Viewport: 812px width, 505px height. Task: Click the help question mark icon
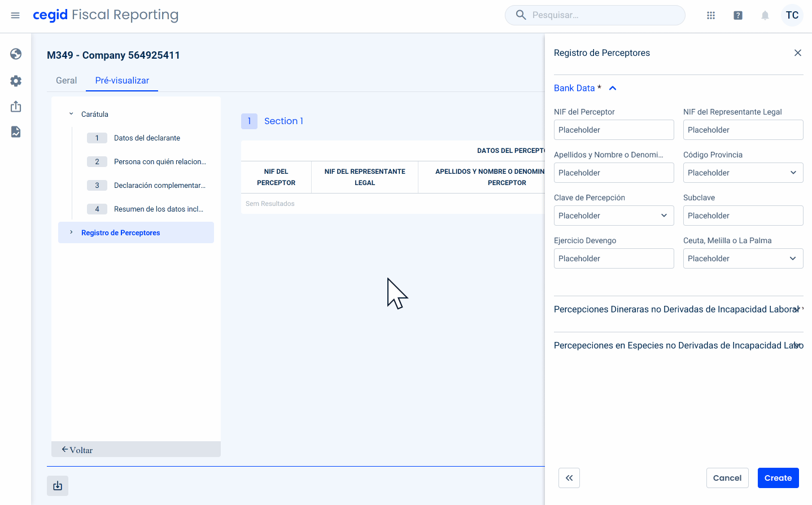pyautogui.click(x=738, y=15)
